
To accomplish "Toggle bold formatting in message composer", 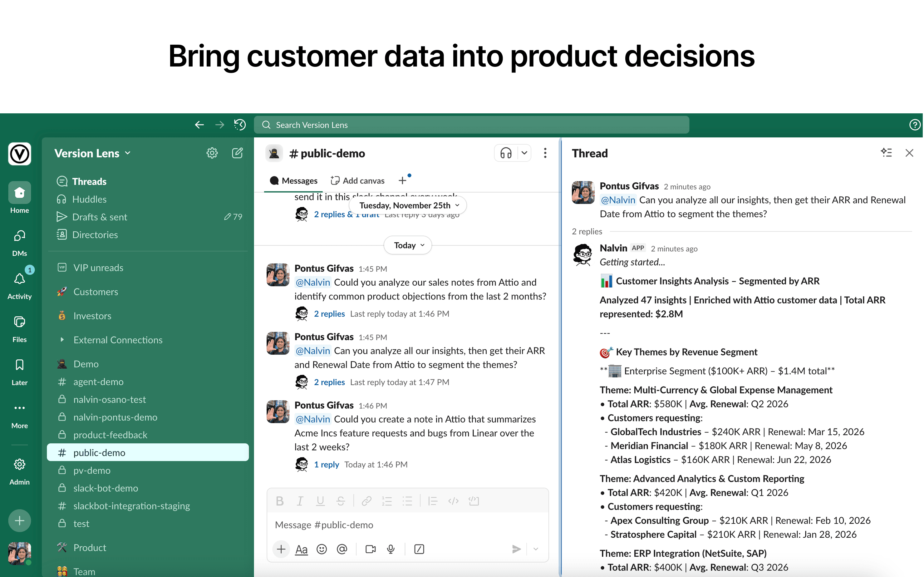I will (x=280, y=501).
